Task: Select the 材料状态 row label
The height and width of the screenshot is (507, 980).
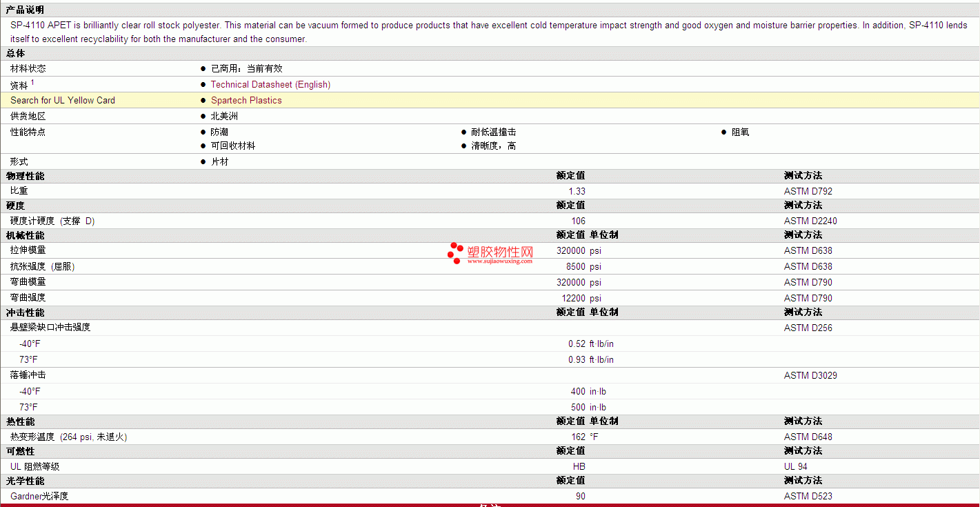Action: click(x=28, y=68)
